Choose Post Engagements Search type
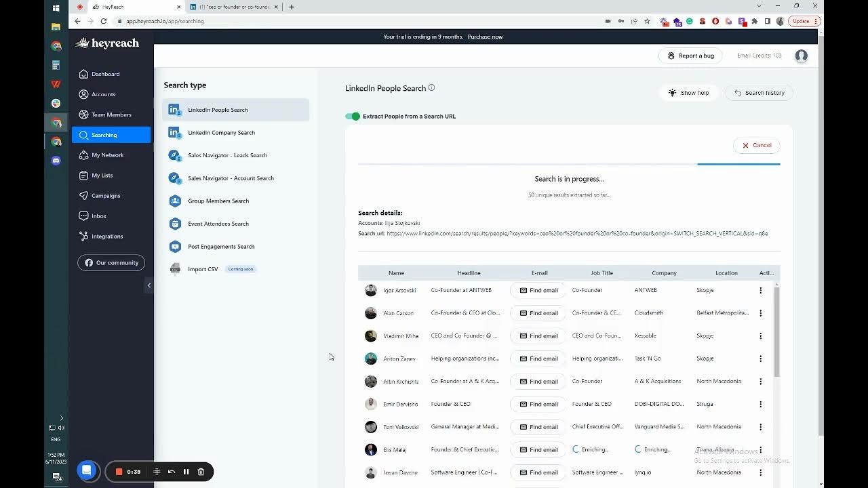Viewport: 868px width, 488px height. point(235,247)
